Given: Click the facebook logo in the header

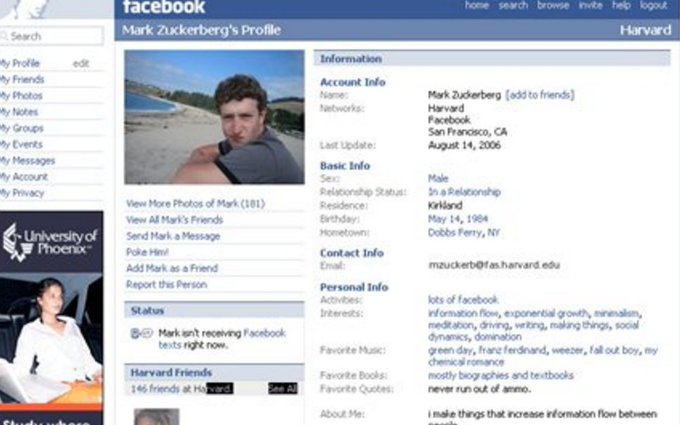Looking at the screenshot, I should pyautogui.click(x=164, y=7).
